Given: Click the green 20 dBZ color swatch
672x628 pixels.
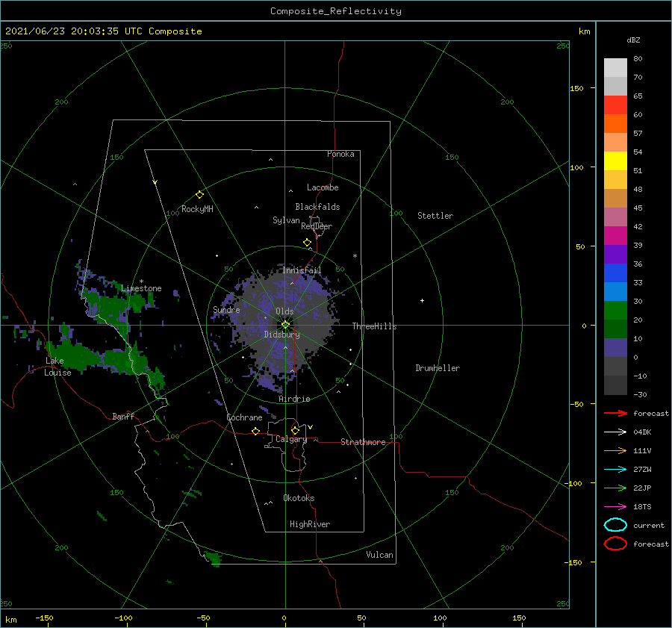Looking at the screenshot, I should tap(615, 311).
